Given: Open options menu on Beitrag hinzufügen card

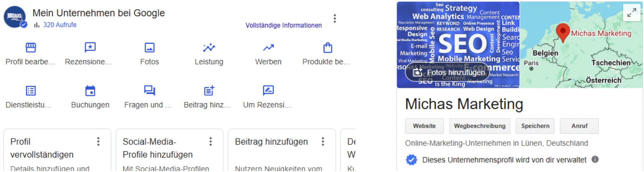Looking at the screenshot, I should coord(323,141).
